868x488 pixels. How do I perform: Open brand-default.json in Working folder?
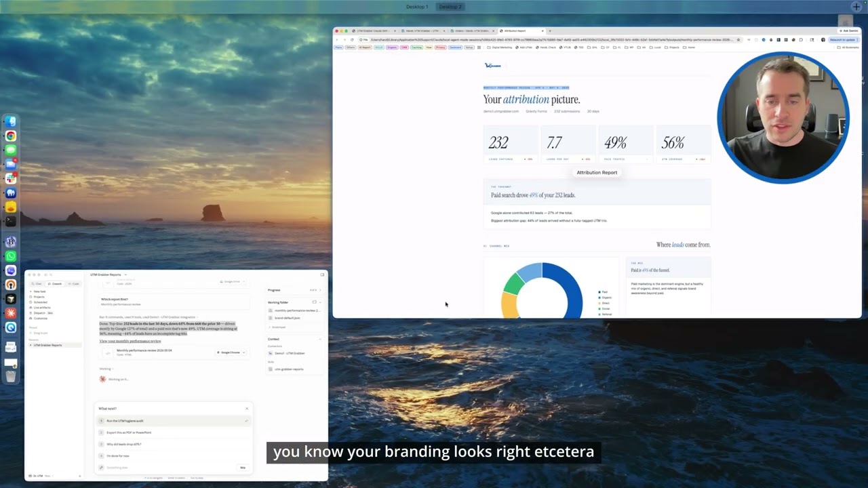click(x=285, y=318)
